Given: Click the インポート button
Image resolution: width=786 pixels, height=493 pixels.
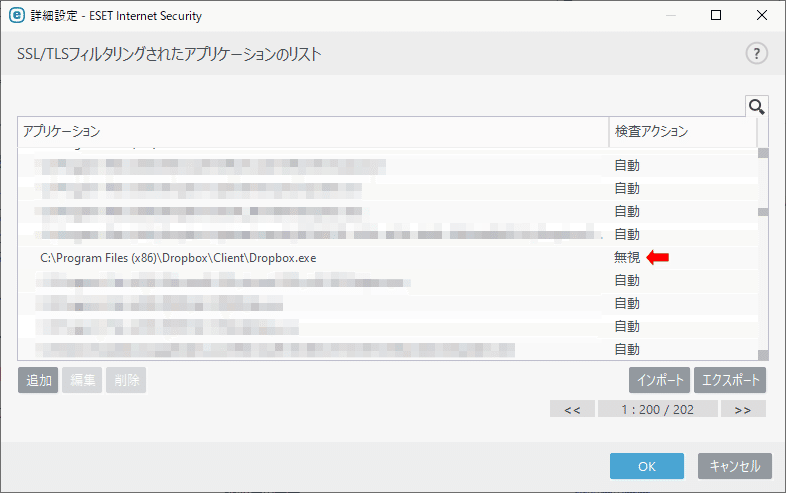Looking at the screenshot, I should click(660, 380).
